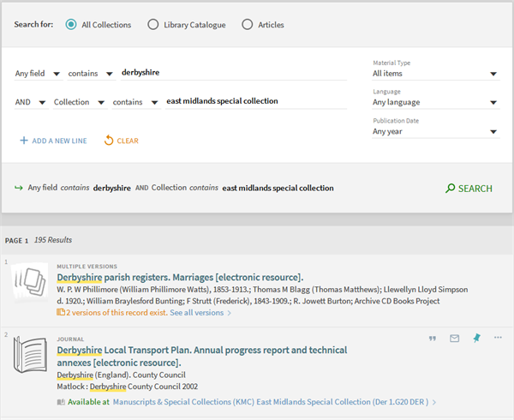The width and height of the screenshot is (514, 420).
Task: Pin the Local Transport Plan record
Action: (476, 339)
